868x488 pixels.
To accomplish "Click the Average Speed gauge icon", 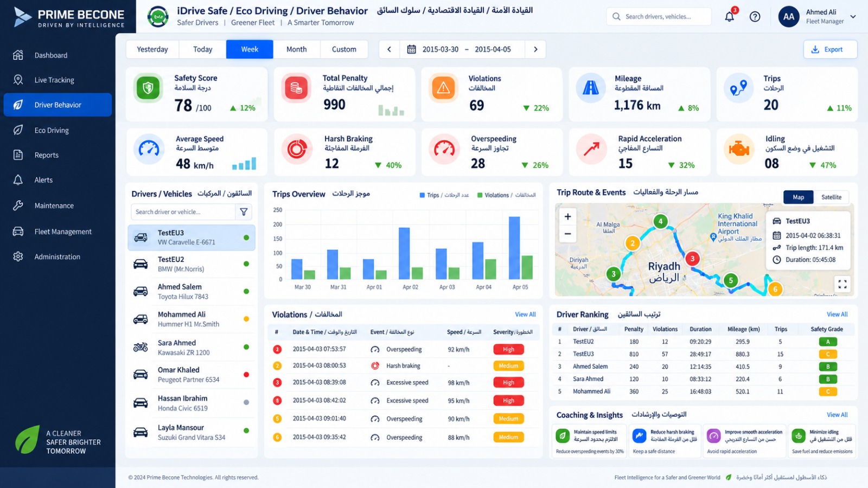I will coord(149,149).
